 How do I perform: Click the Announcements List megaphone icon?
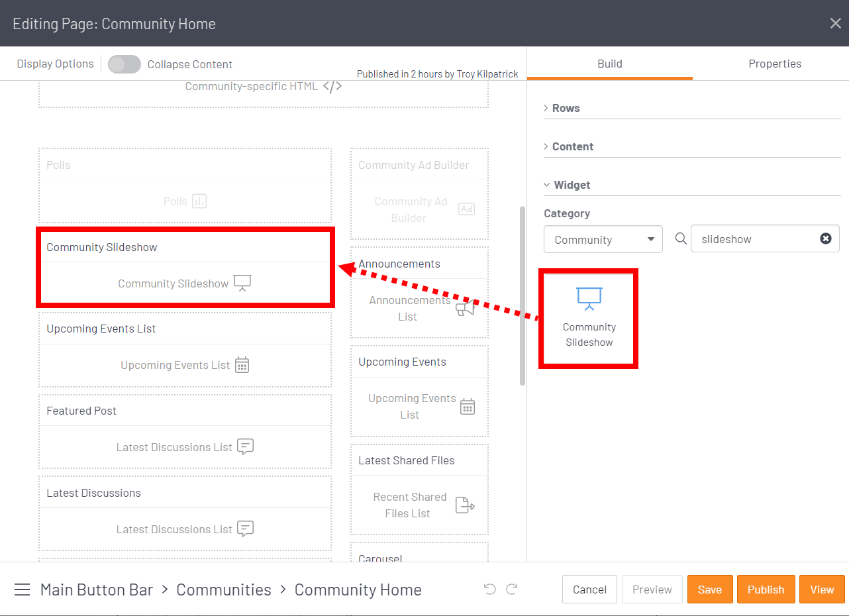465,309
